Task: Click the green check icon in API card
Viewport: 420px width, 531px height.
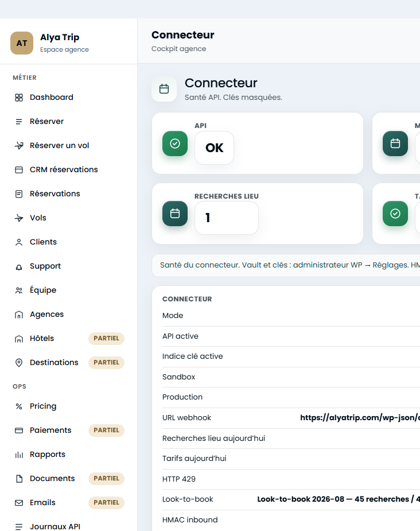Action: (x=175, y=144)
